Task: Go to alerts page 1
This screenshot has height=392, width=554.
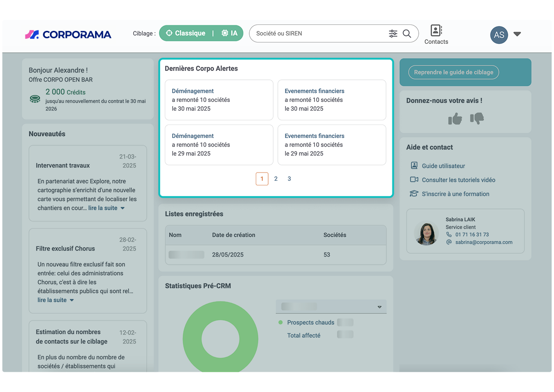Action: pyautogui.click(x=262, y=179)
